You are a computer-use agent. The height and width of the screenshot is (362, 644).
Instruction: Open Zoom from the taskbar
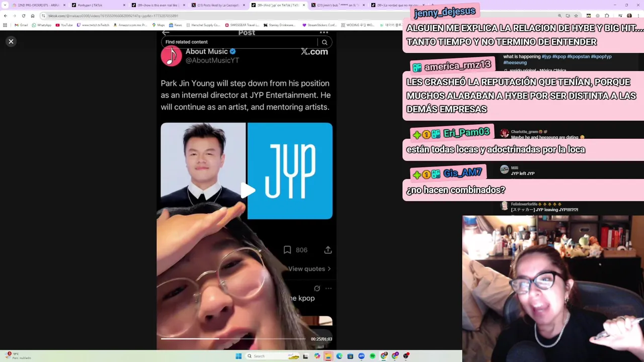[361, 356]
